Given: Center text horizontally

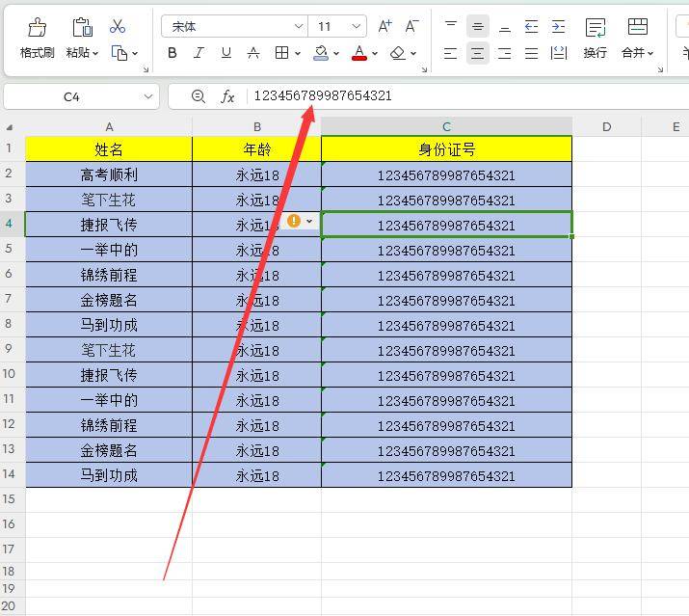Looking at the screenshot, I should (x=478, y=53).
